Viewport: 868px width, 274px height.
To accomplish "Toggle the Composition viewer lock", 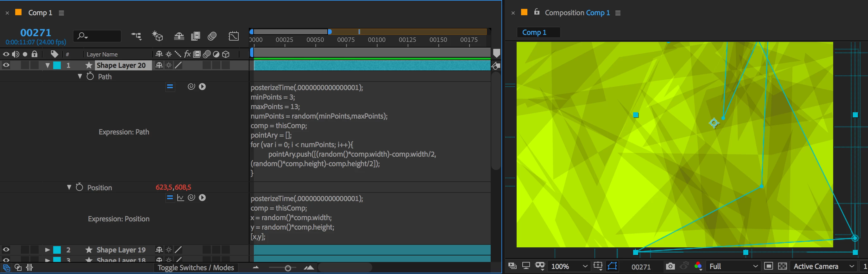I will click(537, 12).
